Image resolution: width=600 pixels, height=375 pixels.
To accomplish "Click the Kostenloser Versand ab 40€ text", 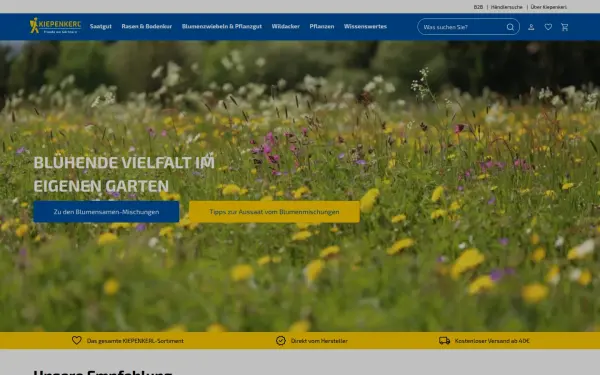I will [x=492, y=341].
